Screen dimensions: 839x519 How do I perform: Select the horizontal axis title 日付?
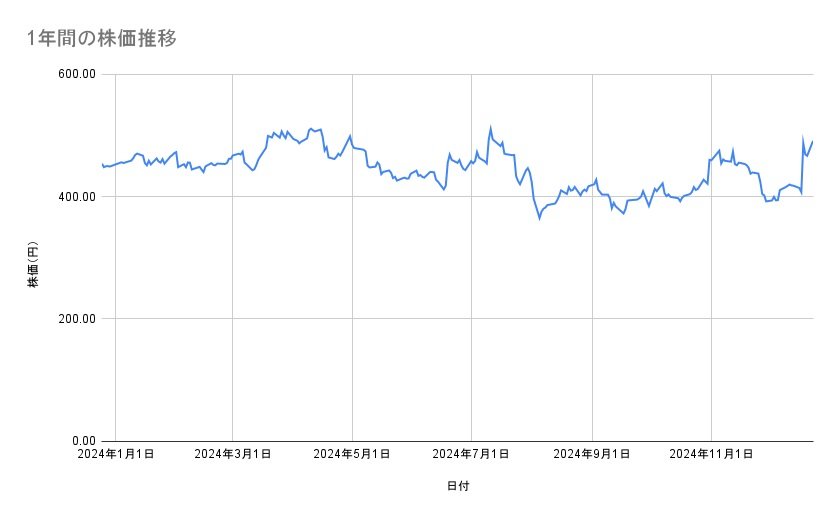[x=458, y=486]
